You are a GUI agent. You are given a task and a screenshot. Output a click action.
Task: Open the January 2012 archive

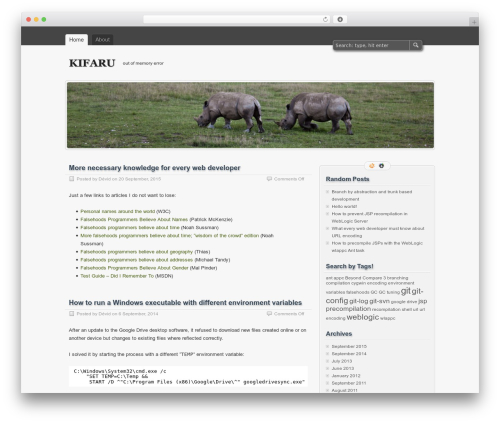point(346,376)
